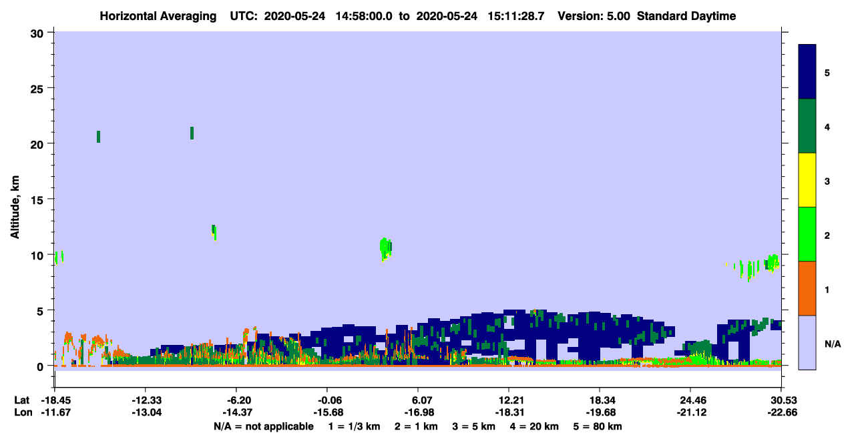This screenshot has height=445, width=868.
Task: Click the latitude value '-12.33'
Action: click(x=145, y=400)
